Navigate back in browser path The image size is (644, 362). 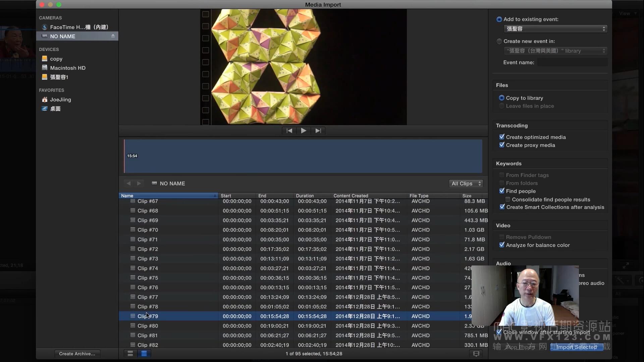pyautogui.click(x=128, y=183)
